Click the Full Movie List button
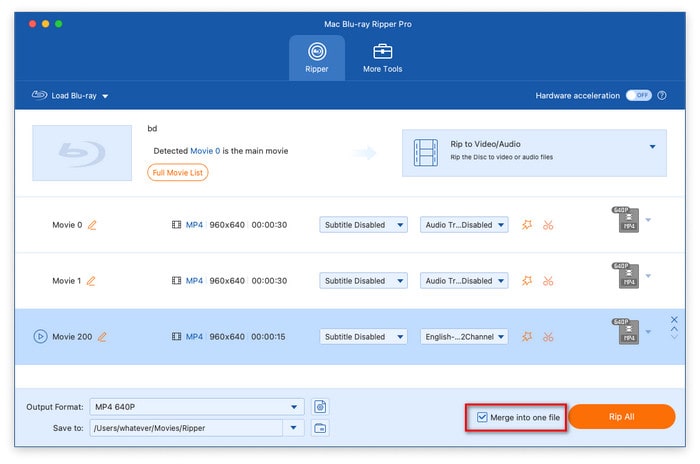This screenshot has width=700, height=464. coord(178,172)
